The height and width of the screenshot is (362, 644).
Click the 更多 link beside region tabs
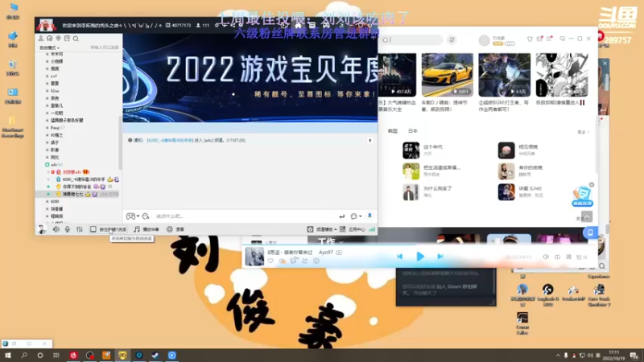pos(583,132)
